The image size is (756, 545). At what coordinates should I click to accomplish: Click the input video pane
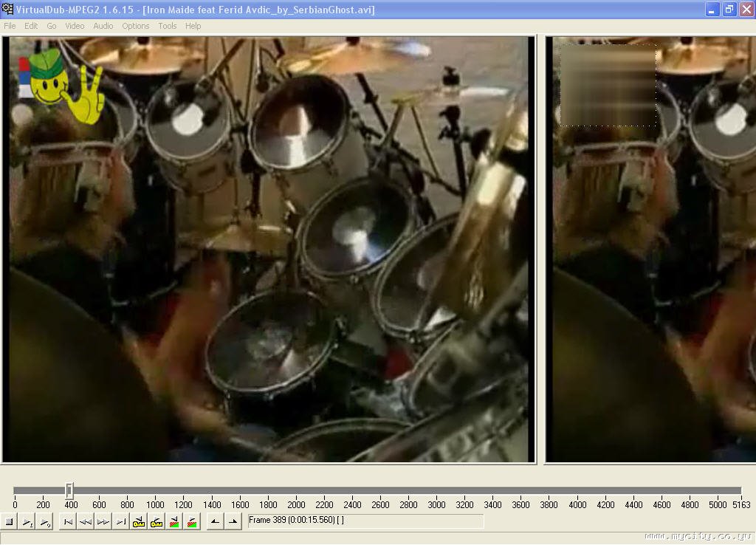pyautogui.click(x=269, y=250)
